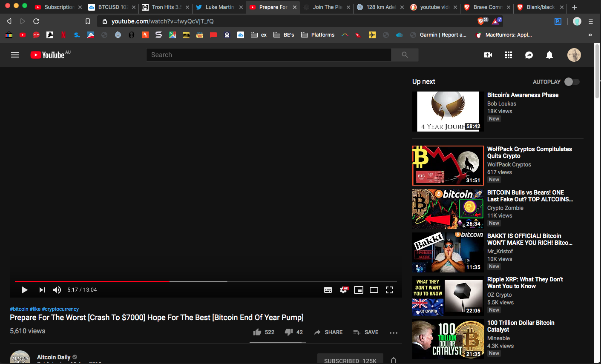Switch to the Brave Community tab

point(487,7)
